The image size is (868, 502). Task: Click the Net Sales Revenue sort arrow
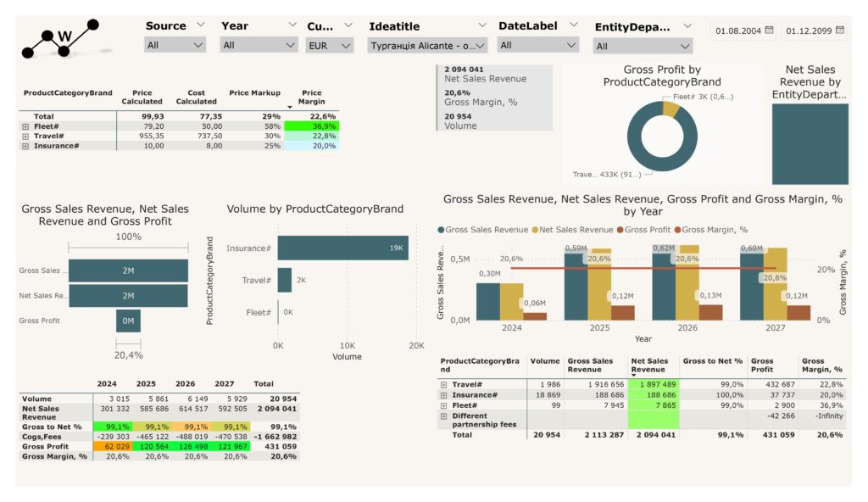click(634, 375)
